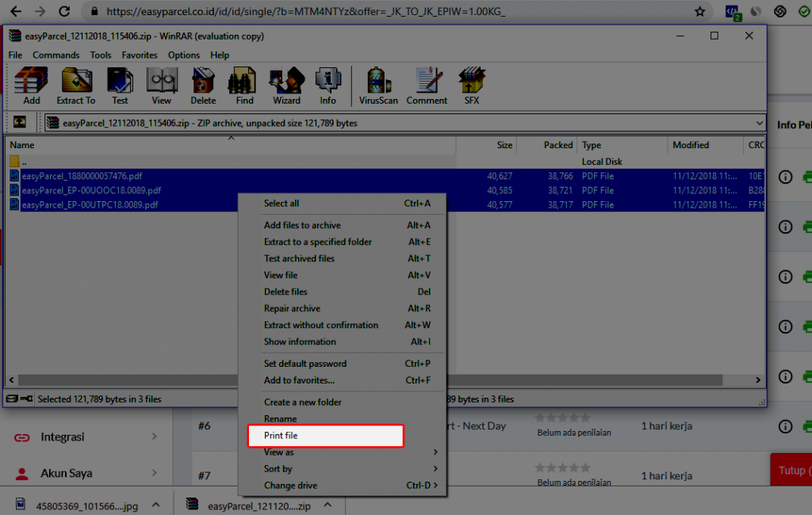812x515 pixels.
Task: Click the Comment toolbar icon
Action: click(427, 86)
